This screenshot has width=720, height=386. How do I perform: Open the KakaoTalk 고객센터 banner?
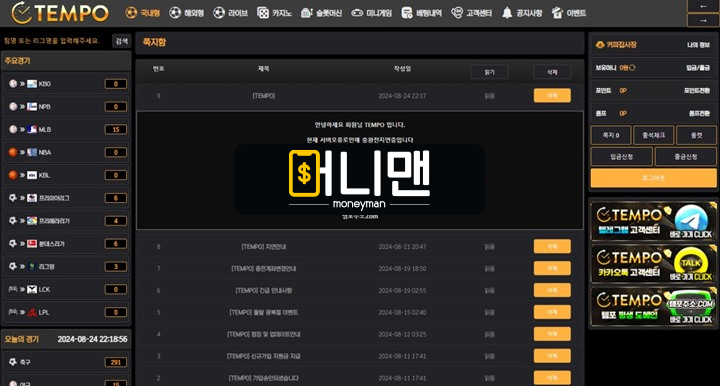(653, 264)
